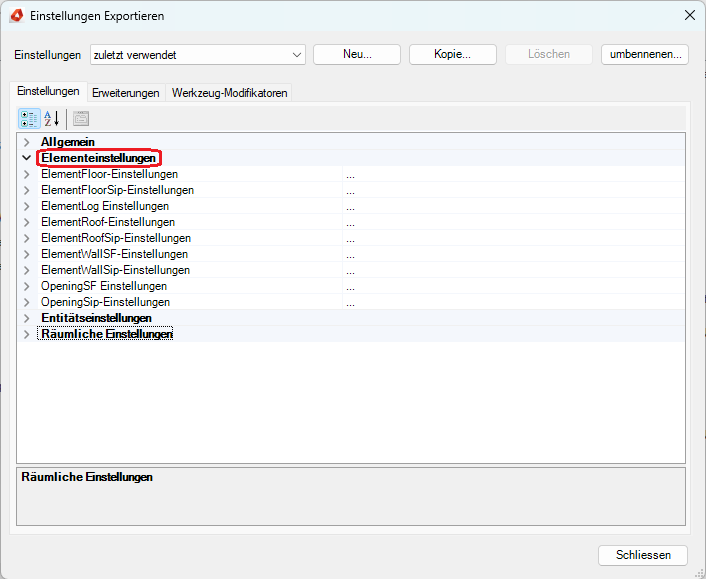Click value cell of ElementFloor-Einstellungen
Image resolution: width=706 pixels, height=579 pixels.
[x=514, y=174]
